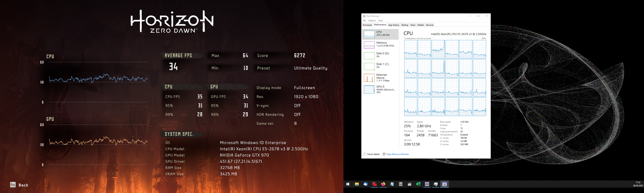
Task: Launch Excel from the taskbar
Action: pos(418,184)
